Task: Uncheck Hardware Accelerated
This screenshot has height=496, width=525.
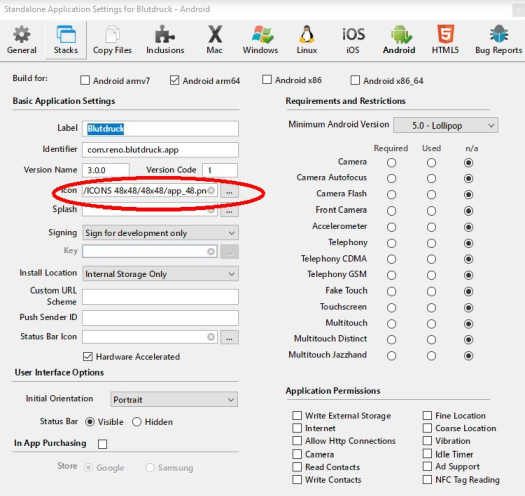Action: (88, 356)
